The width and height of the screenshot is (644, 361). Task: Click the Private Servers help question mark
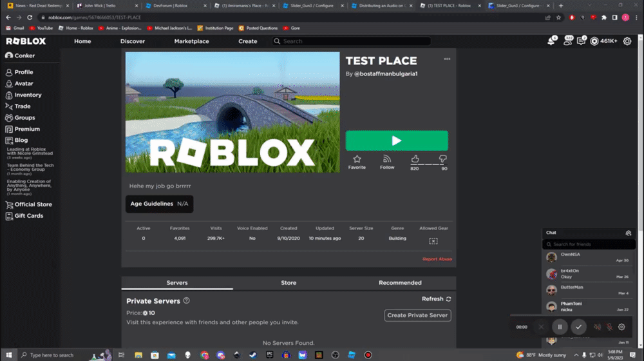point(187,300)
